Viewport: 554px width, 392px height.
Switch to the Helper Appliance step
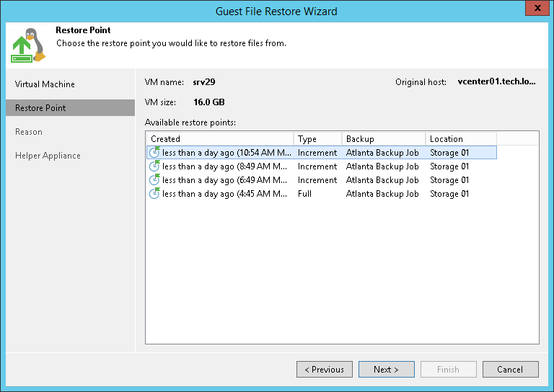48,156
